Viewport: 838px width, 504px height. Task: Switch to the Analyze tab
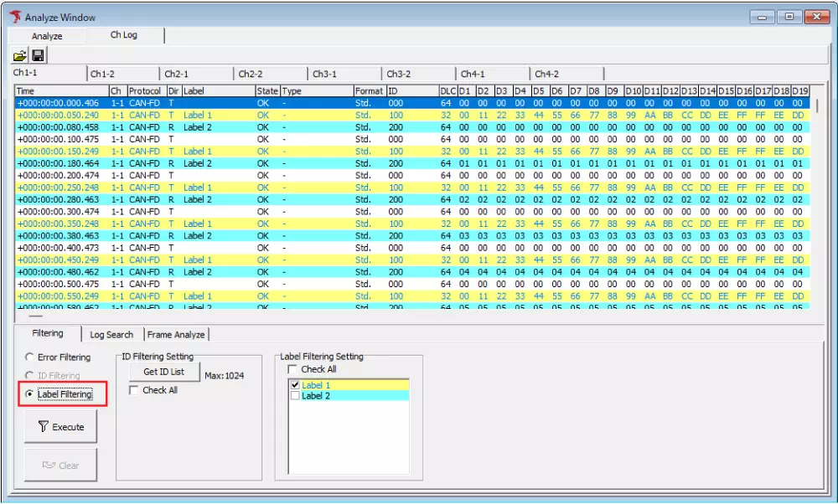(x=47, y=35)
